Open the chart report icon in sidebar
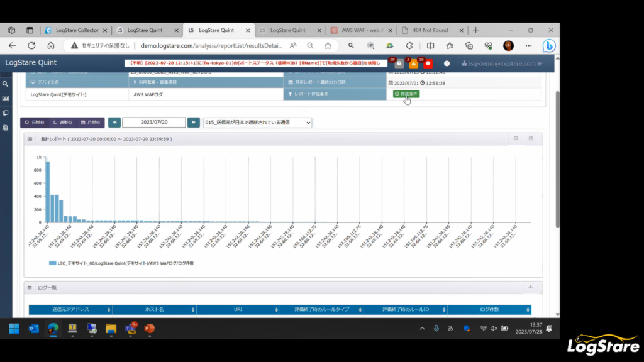Viewport: 644px width, 362px height. [x=5, y=99]
